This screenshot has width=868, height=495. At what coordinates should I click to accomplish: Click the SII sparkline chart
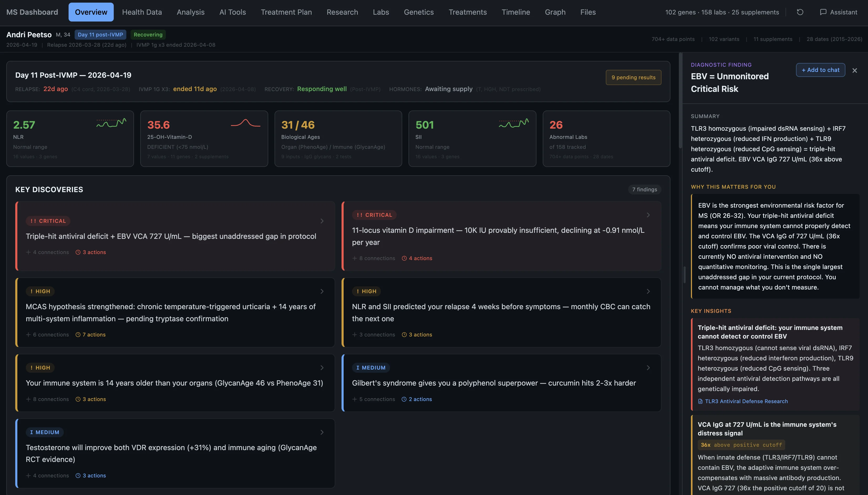[x=513, y=123]
